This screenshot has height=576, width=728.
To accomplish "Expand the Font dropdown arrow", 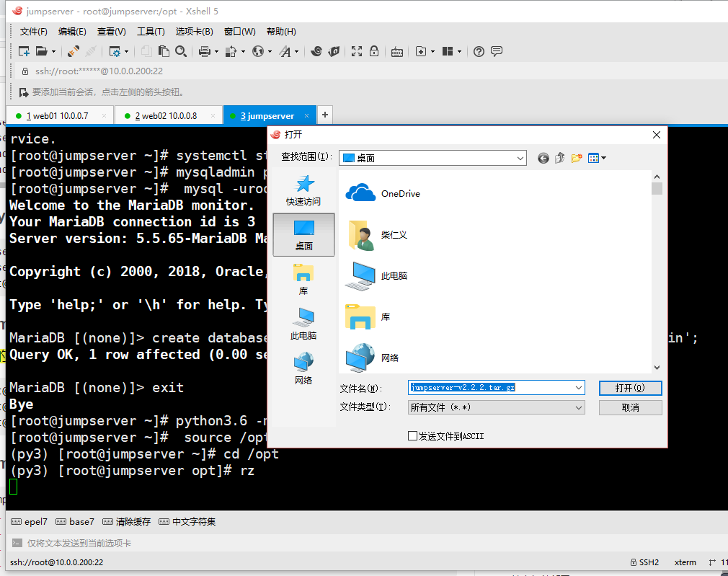I will click(297, 52).
